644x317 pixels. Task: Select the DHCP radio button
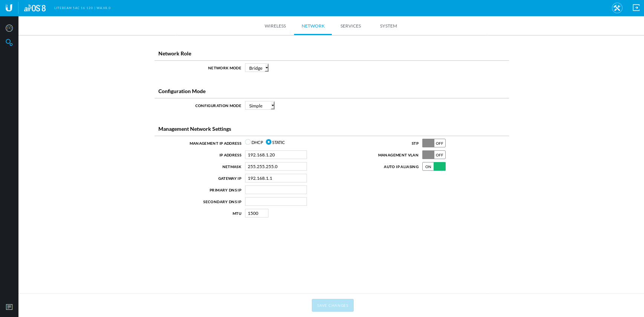coord(248,142)
